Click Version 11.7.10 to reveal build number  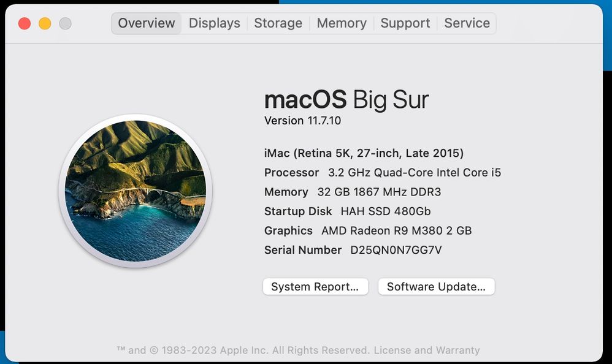point(302,121)
